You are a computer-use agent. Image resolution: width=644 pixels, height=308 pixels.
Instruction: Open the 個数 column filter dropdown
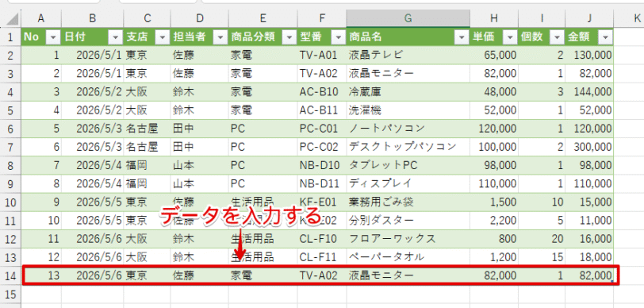557,37
